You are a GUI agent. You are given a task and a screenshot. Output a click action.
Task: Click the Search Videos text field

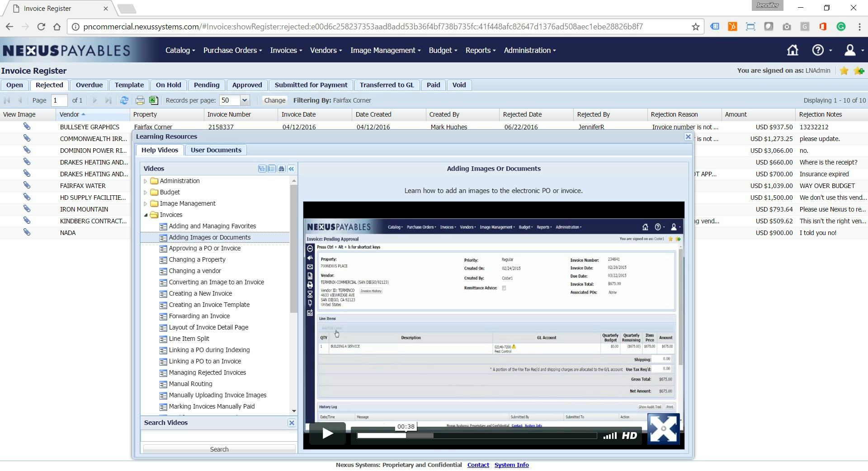pos(219,436)
